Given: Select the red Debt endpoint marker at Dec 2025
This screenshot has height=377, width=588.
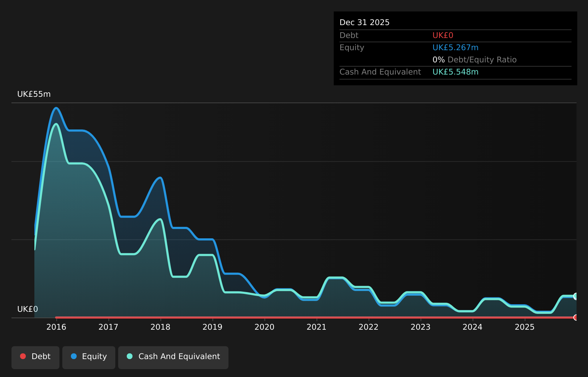Looking at the screenshot, I should coord(576,318).
